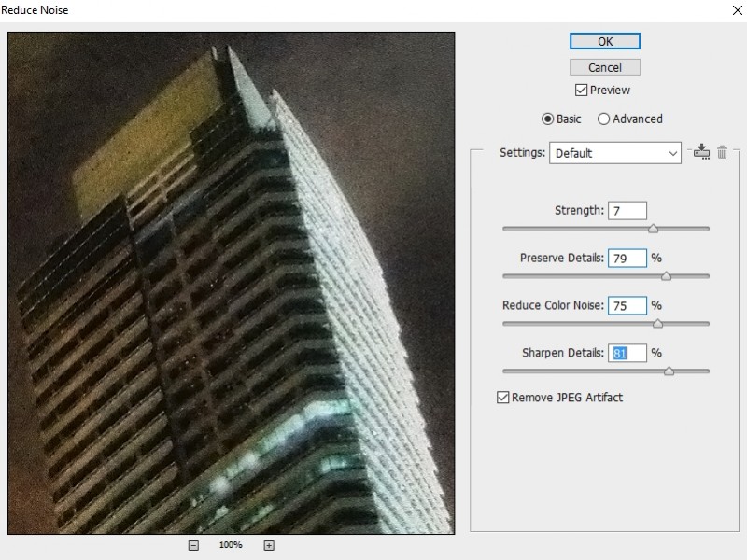
Task: Select the Preserve Details percentage field
Action: point(627,258)
